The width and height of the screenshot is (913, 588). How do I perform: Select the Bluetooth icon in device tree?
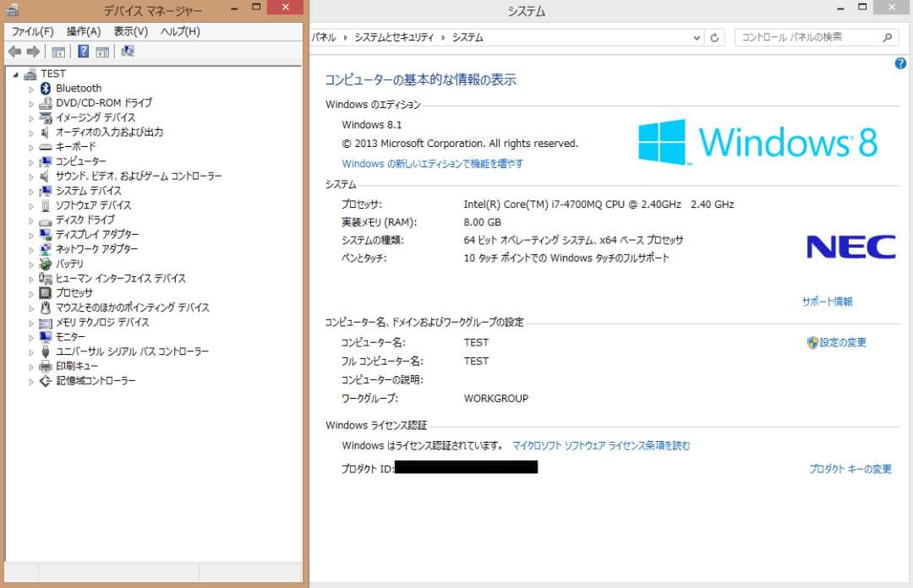pyautogui.click(x=46, y=88)
